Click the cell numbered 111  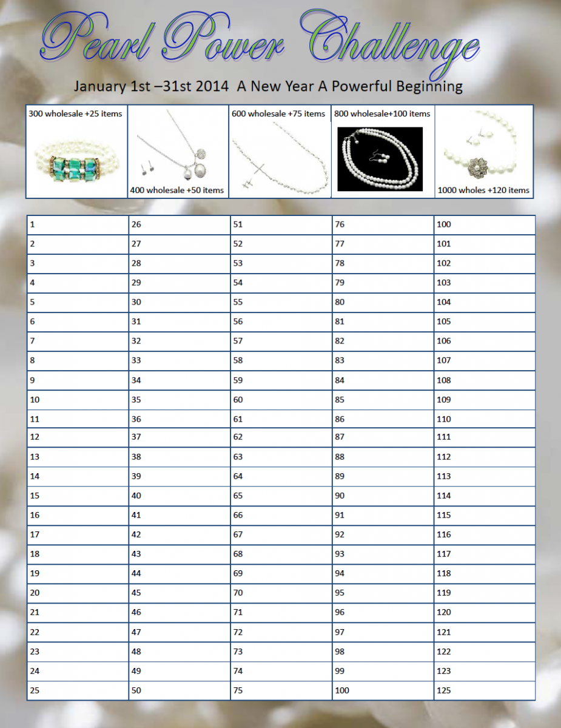[x=485, y=437]
